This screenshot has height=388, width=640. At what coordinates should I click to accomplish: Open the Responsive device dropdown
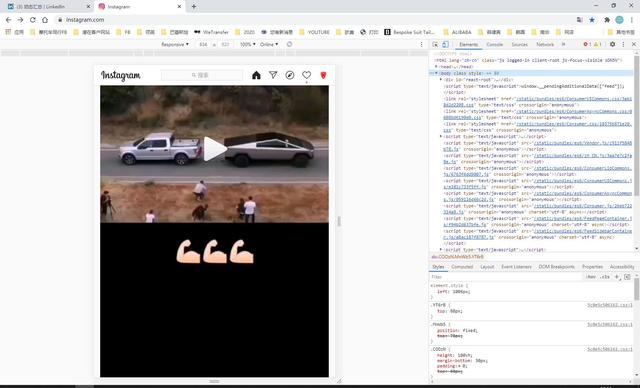click(175, 44)
